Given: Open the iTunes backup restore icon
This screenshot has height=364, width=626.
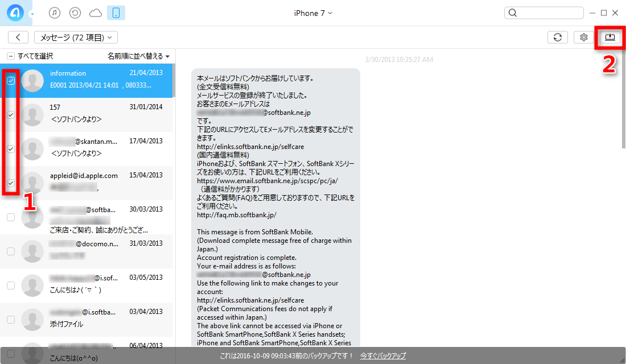Looking at the screenshot, I should (75, 13).
